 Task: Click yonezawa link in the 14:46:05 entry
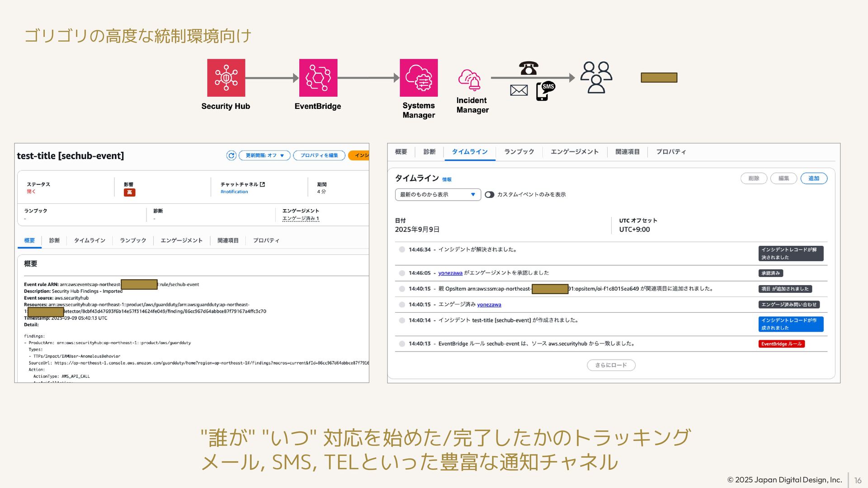coord(450,273)
